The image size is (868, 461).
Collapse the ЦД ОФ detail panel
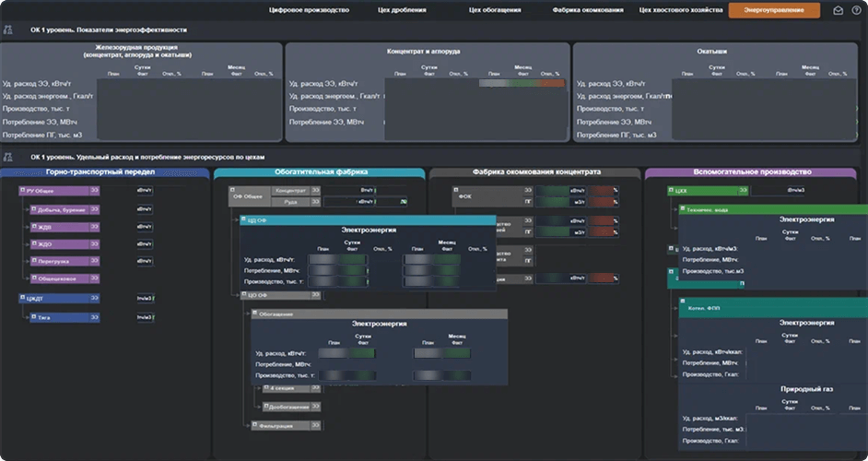tap(243, 220)
